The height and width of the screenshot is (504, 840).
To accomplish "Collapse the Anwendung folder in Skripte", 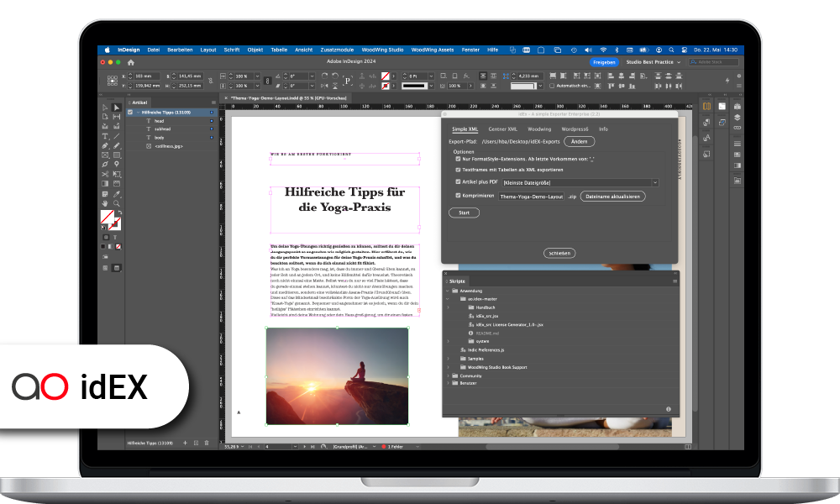I will pyautogui.click(x=448, y=291).
